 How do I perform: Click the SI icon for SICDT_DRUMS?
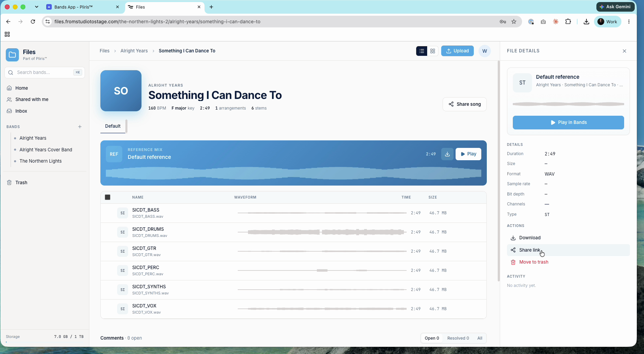(x=123, y=232)
